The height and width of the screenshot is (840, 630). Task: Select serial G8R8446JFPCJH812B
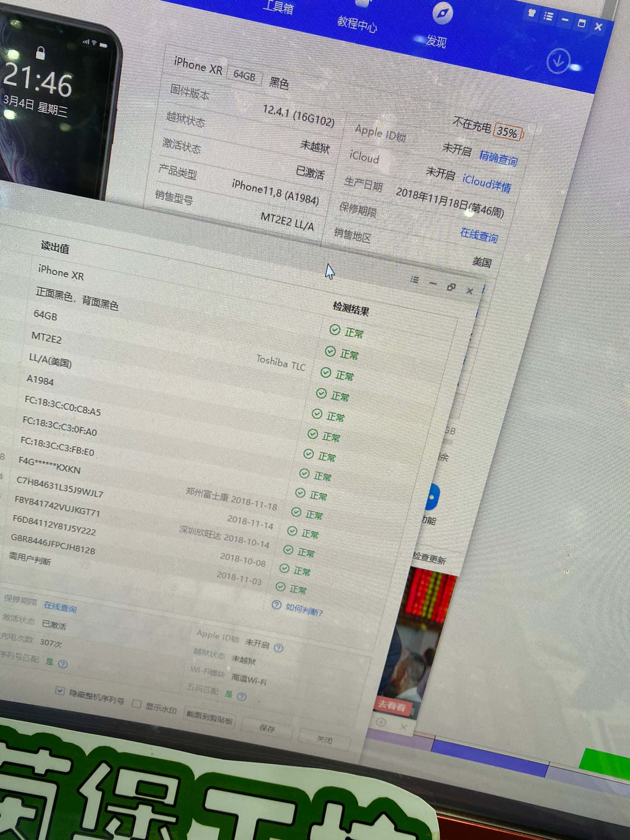pyautogui.click(x=53, y=543)
